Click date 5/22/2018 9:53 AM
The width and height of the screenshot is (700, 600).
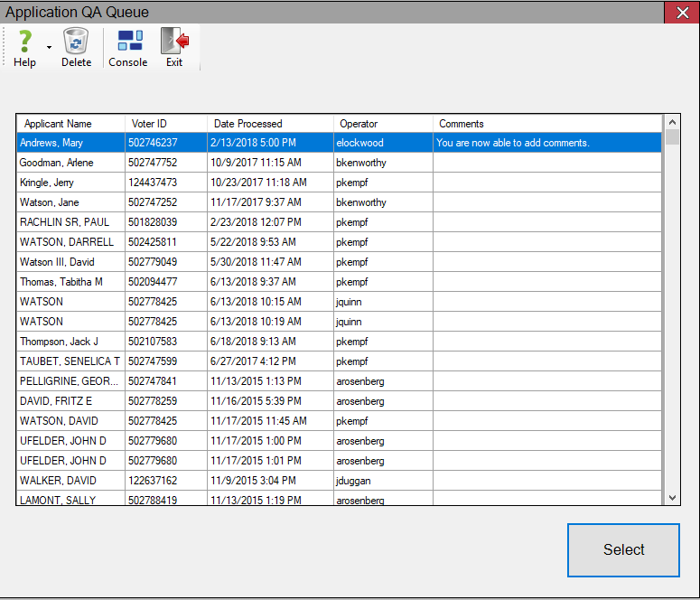point(253,242)
